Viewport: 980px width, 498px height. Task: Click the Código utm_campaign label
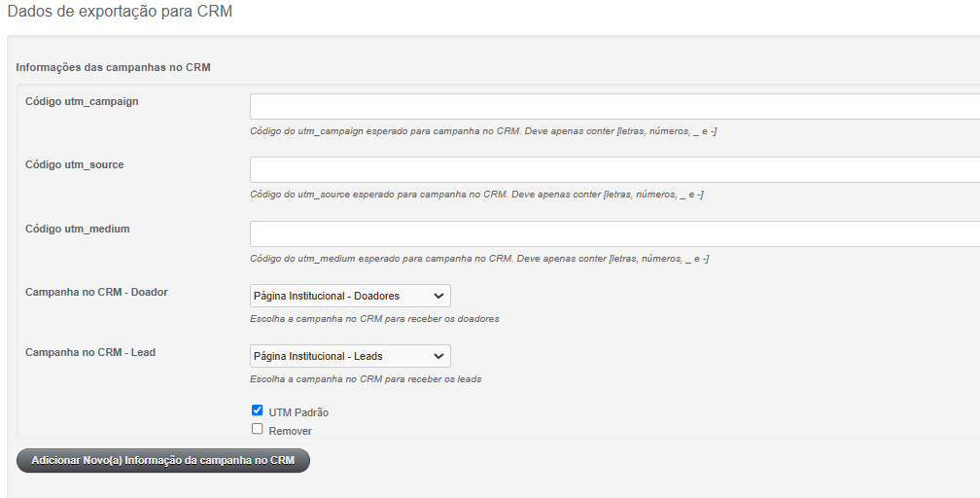82,101
